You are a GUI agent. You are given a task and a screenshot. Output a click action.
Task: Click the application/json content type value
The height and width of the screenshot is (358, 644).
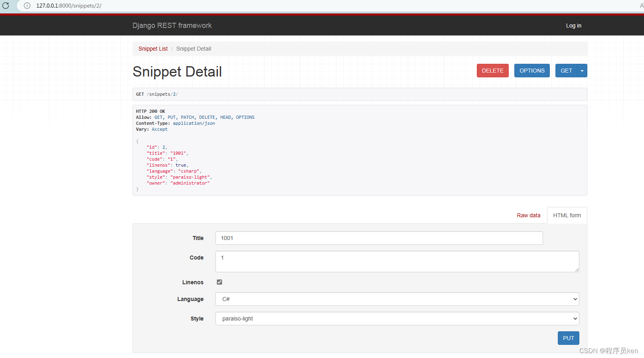tap(194, 123)
